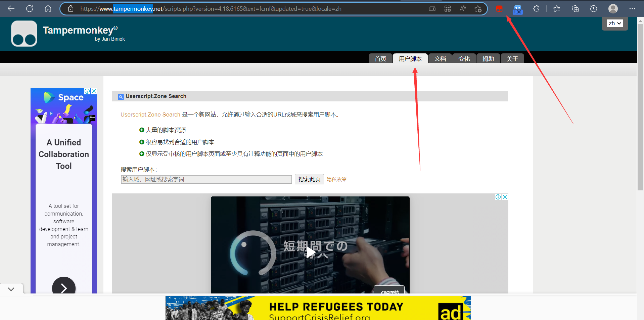
Task: Close the Space sidebar ad
Action: (x=94, y=91)
